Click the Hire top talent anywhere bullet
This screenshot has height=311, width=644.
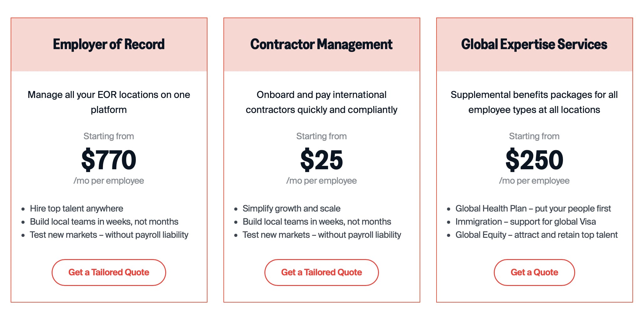[x=76, y=208]
